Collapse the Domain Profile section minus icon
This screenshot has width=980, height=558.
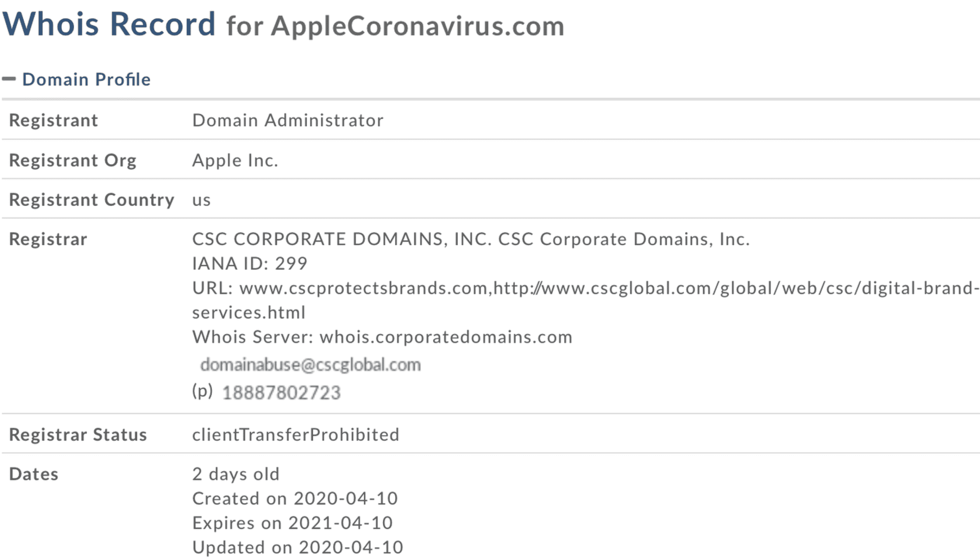[9, 79]
